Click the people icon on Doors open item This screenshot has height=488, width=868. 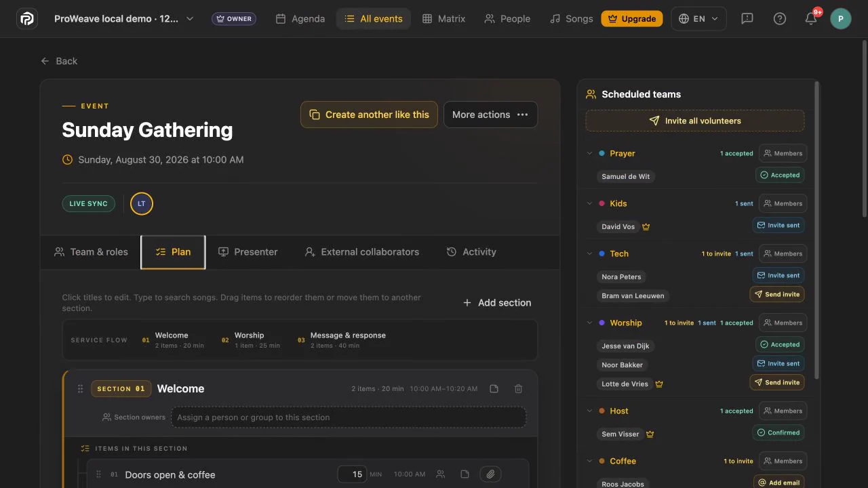(441, 474)
